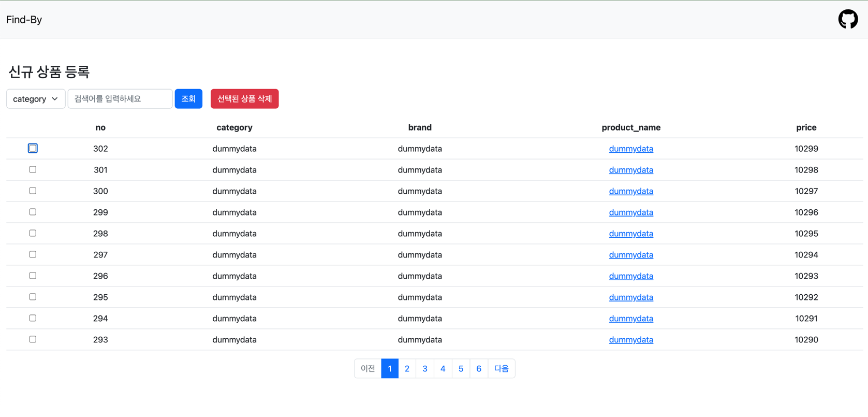This screenshot has width=868, height=417.
Task: Select pagination page 6
Action: pyautogui.click(x=479, y=368)
